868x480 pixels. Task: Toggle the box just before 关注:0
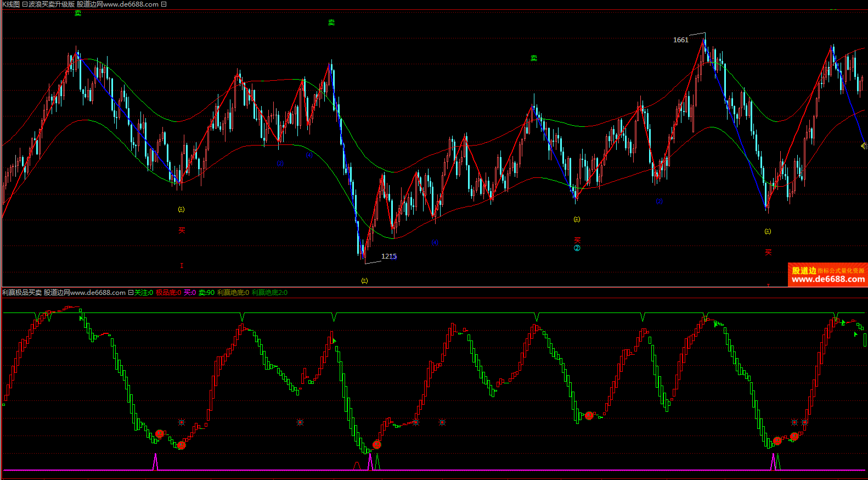[131, 293]
